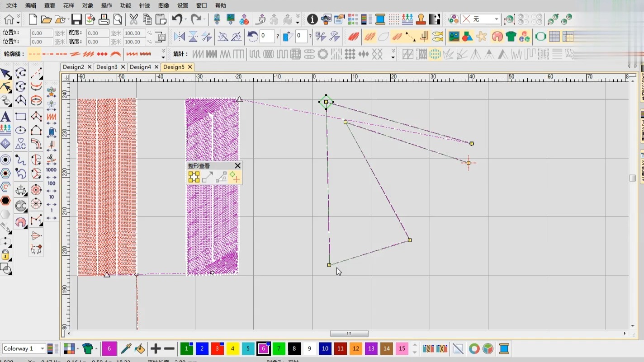This screenshot has height=362, width=644.
Task: Click the thread spool icon in the top toolbar
Action: [380, 19]
